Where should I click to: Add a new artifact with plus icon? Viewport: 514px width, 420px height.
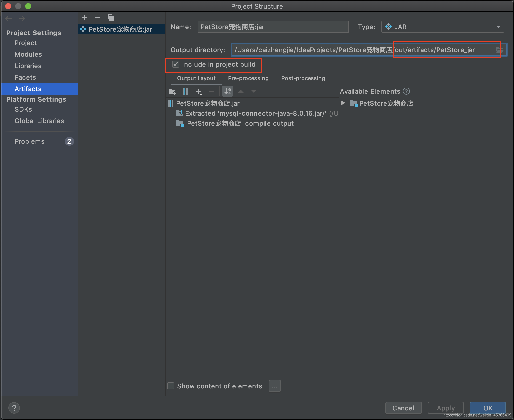(x=85, y=17)
